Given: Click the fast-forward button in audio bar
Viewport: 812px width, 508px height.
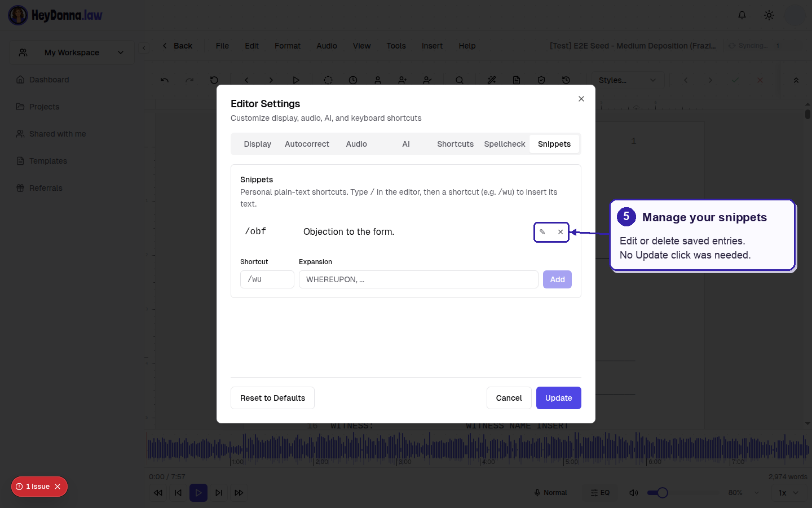Looking at the screenshot, I should pyautogui.click(x=239, y=493).
